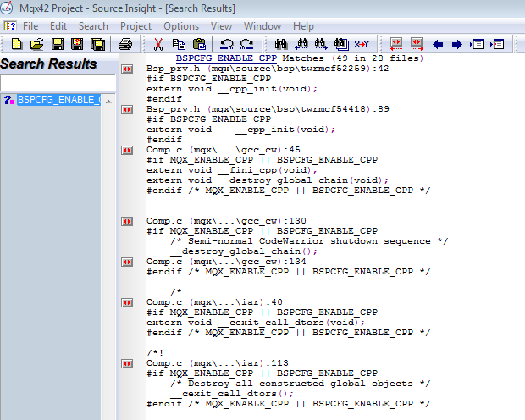Image resolution: width=525 pixels, height=420 pixels.
Task: Click the line '#if BSPCFG_ENABLE_CPP' under twrmcf52259
Action: [208, 79]
